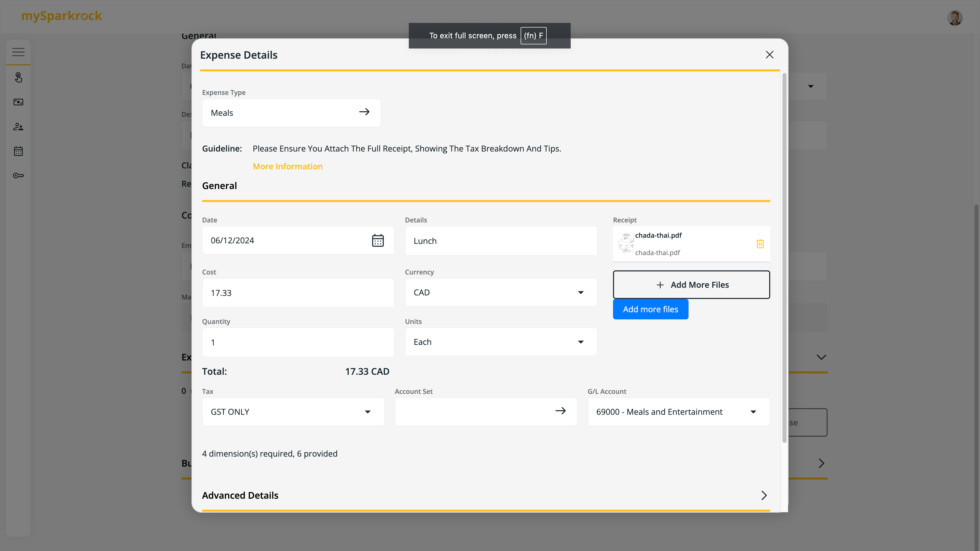Click the user profile avatar
980x551 pixels.
coord(954,18)
